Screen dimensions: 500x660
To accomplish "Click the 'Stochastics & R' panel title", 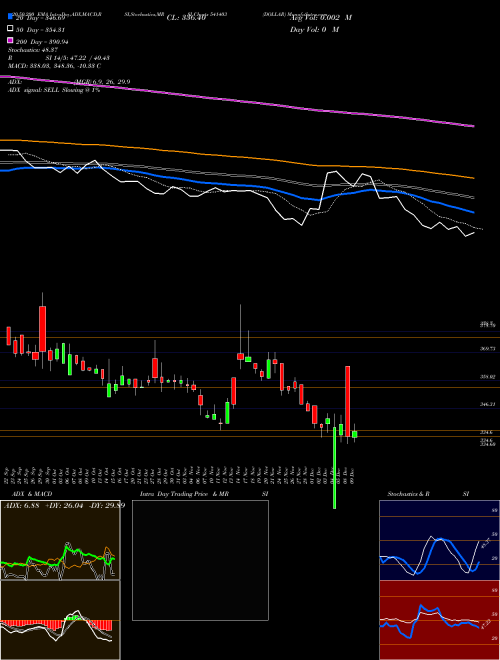I will click(409, 494).
